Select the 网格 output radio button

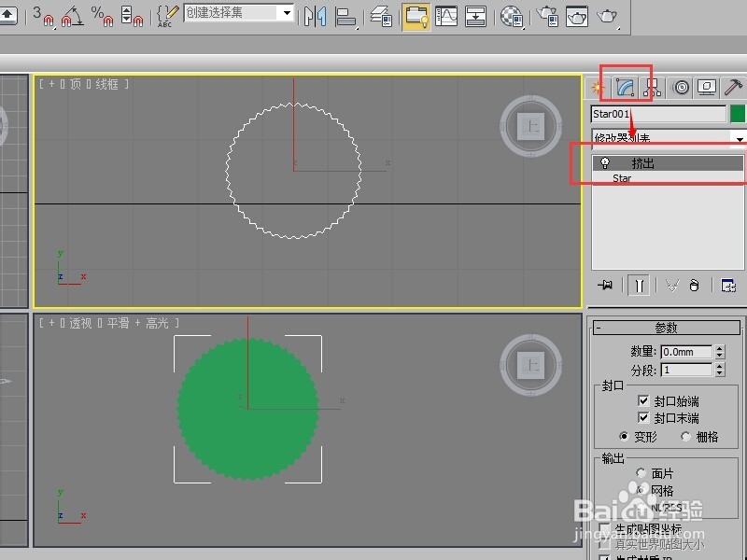[x=641, y=490]
